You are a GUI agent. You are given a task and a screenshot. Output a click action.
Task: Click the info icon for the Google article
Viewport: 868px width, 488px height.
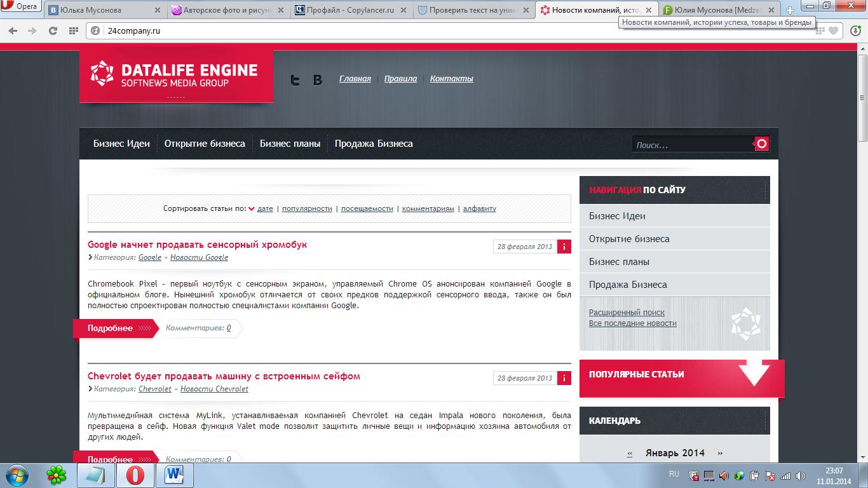click(x=564, y=247)
